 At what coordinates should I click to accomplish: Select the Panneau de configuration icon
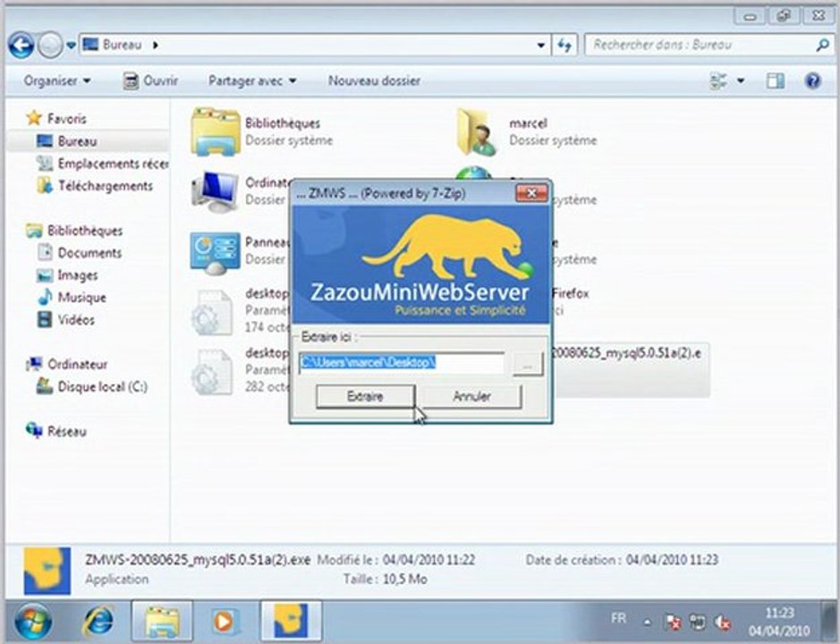pyautogui.click(x=215, y=252)
